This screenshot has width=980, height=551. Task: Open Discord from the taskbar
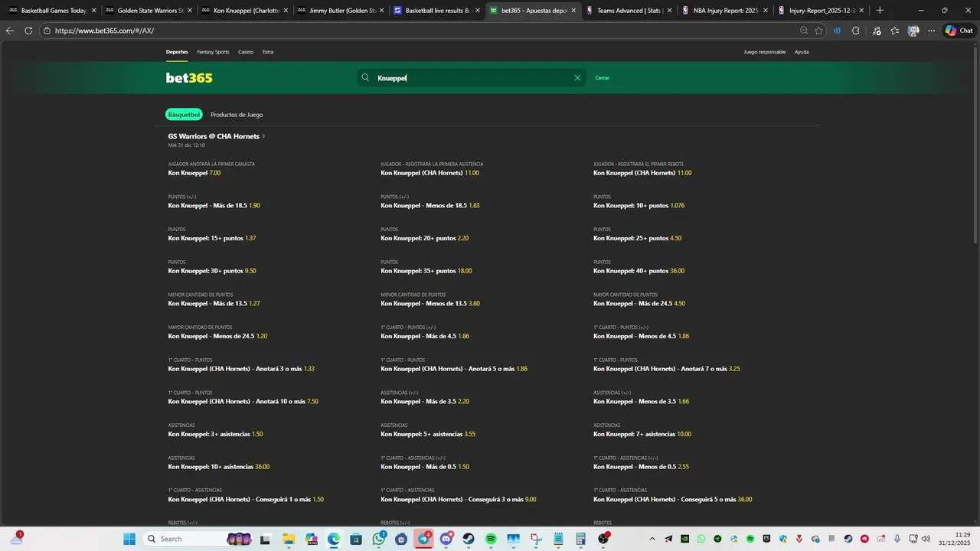coord(446,539)
